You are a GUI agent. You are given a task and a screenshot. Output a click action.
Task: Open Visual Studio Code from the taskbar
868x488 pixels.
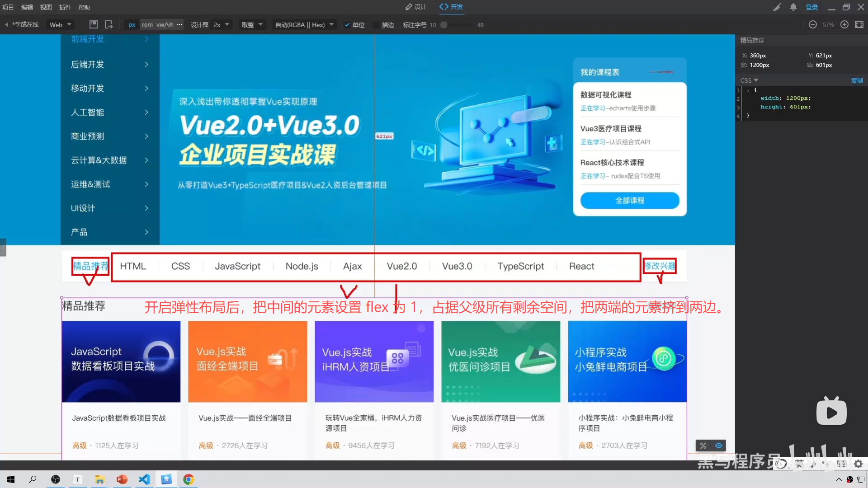pos(144,479)
